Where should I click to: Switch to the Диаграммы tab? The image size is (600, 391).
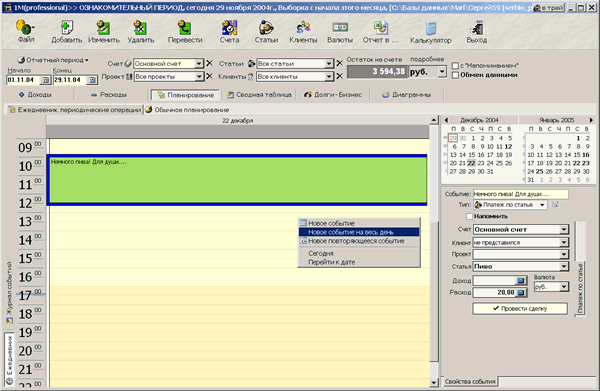tap(407, 94)
